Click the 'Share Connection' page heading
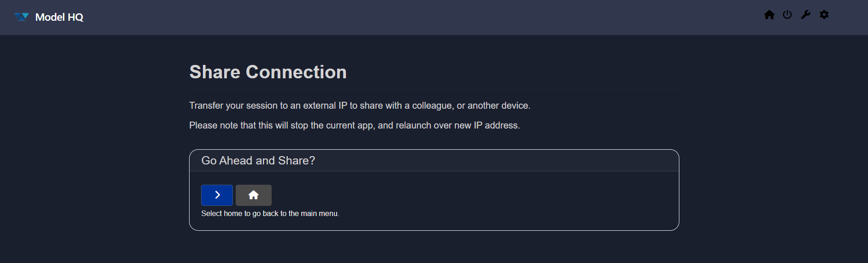The height and width of the screenshot is (263, 868). click(x=268, y=72)
